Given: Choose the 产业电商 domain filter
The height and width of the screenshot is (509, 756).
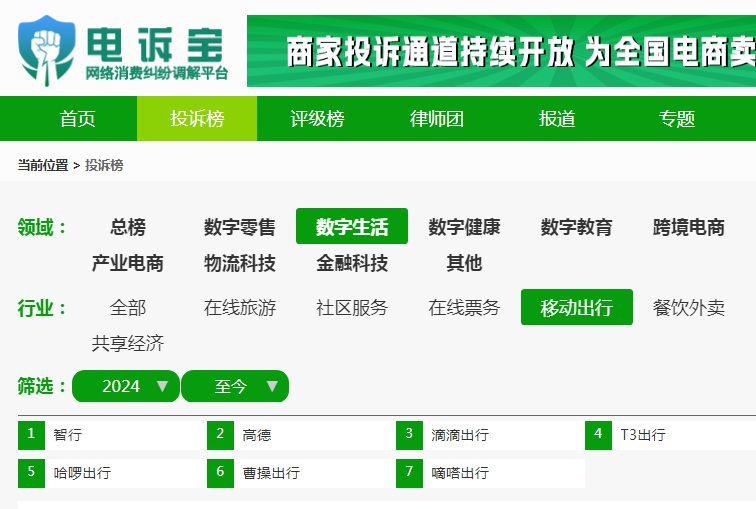Looking at the screenshot, I should click(x=128, y=263).
